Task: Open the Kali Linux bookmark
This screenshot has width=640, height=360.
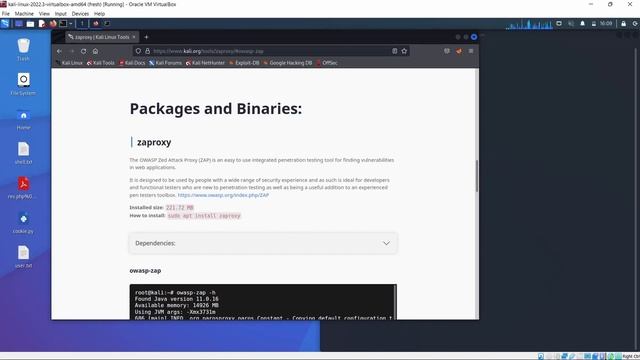Action: (x=69, y=63)
